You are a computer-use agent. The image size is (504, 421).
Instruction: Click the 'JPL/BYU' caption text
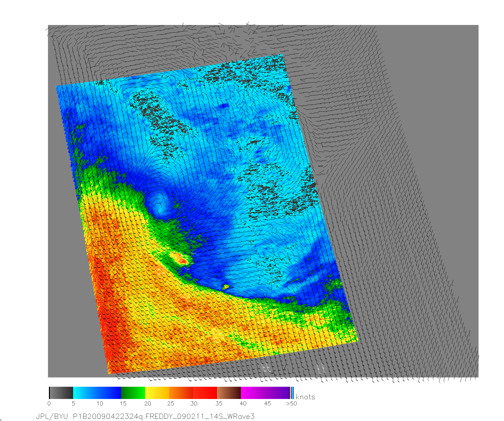pos(52,416)
